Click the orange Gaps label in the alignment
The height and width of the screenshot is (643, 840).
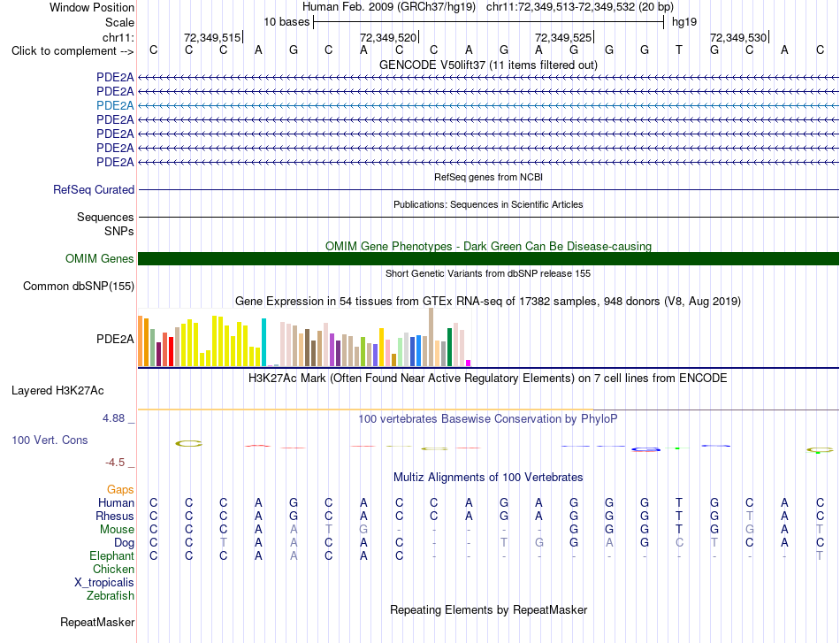tap(120, 489)
